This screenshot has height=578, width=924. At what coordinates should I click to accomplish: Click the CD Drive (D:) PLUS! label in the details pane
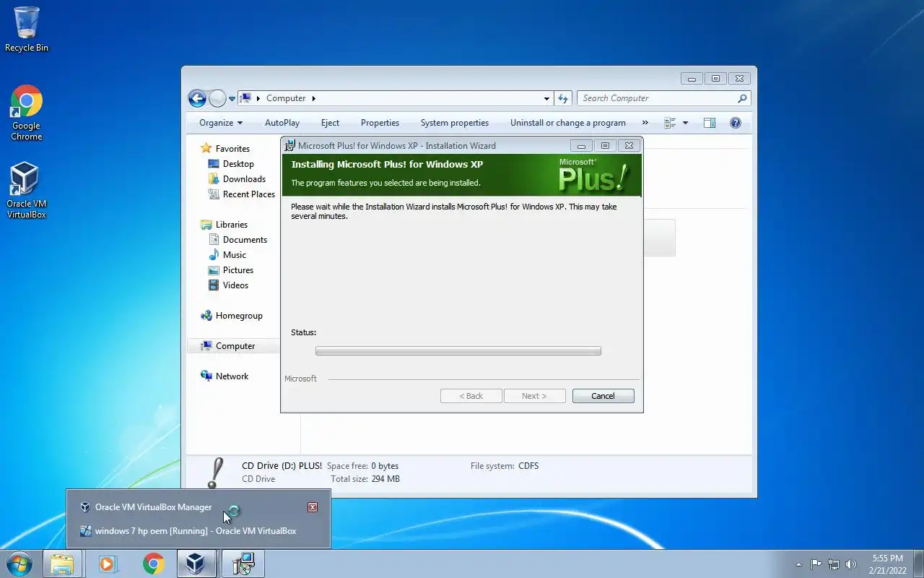click(x=282, y=466)
